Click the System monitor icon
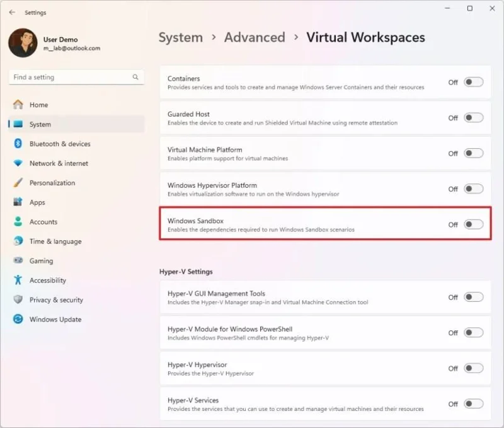 18,124
